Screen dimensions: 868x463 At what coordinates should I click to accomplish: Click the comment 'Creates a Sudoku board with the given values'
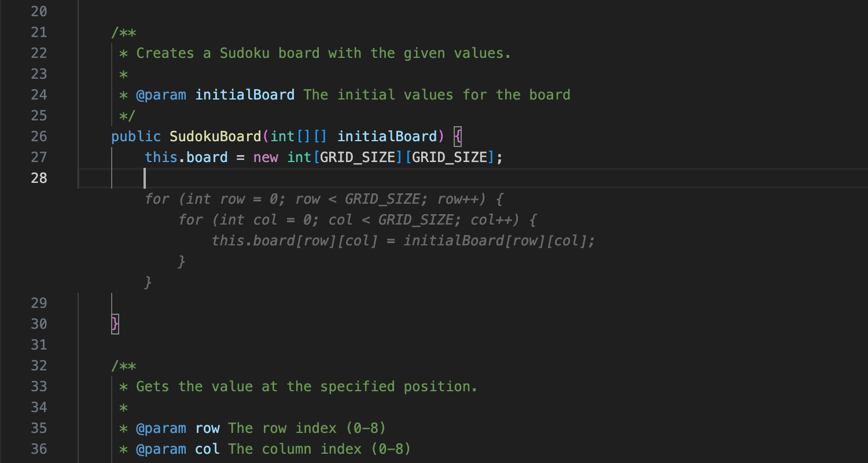tap(323, 53)
